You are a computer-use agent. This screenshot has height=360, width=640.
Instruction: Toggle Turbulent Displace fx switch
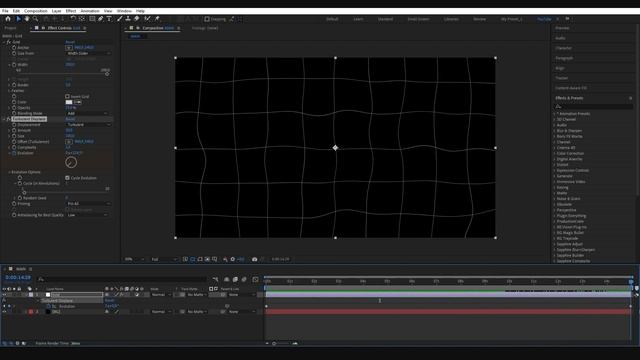tap(9, 119)
